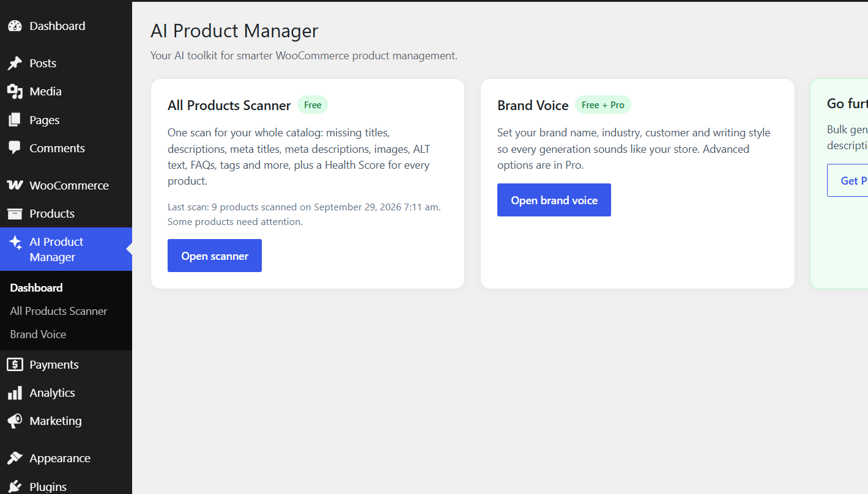The height and width of the screenshot is (494, 868).
Task: Navigate to Products in the sidebar
Action: 66,214
